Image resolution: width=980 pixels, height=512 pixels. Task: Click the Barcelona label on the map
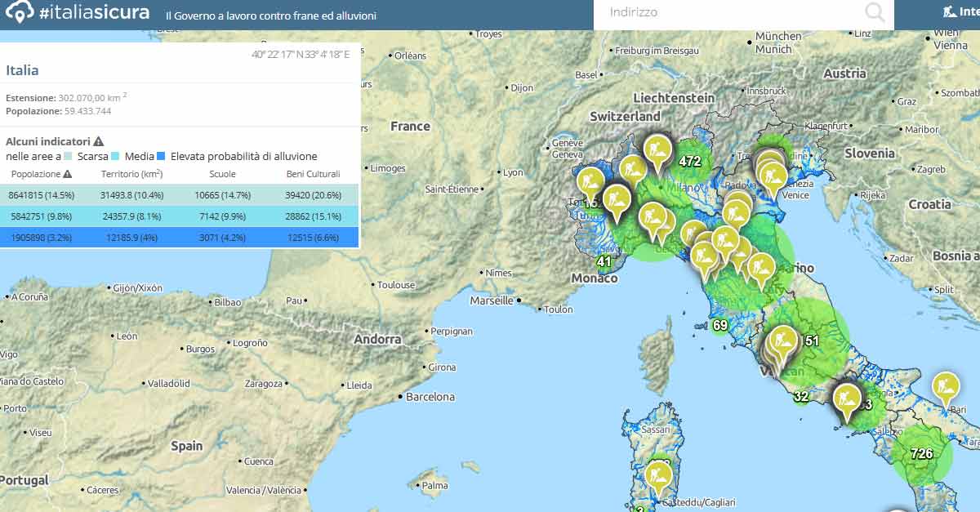click(x=430, y=397)
